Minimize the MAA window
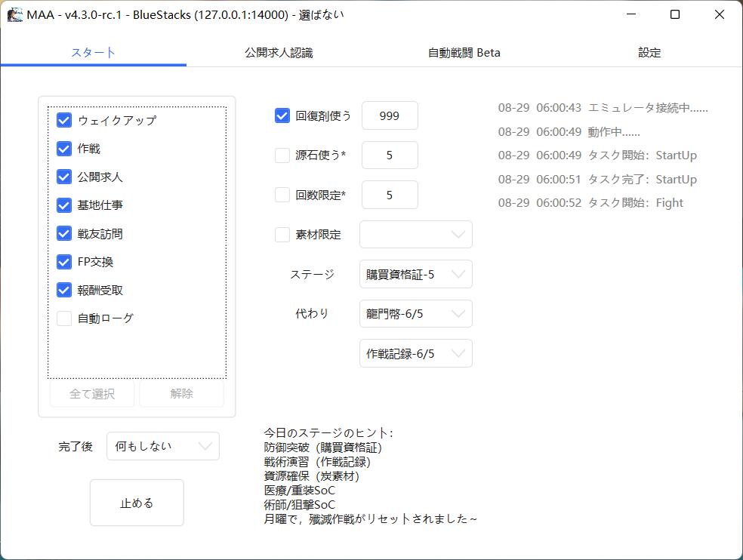This screenshot has height=560, width=743. 631,14
